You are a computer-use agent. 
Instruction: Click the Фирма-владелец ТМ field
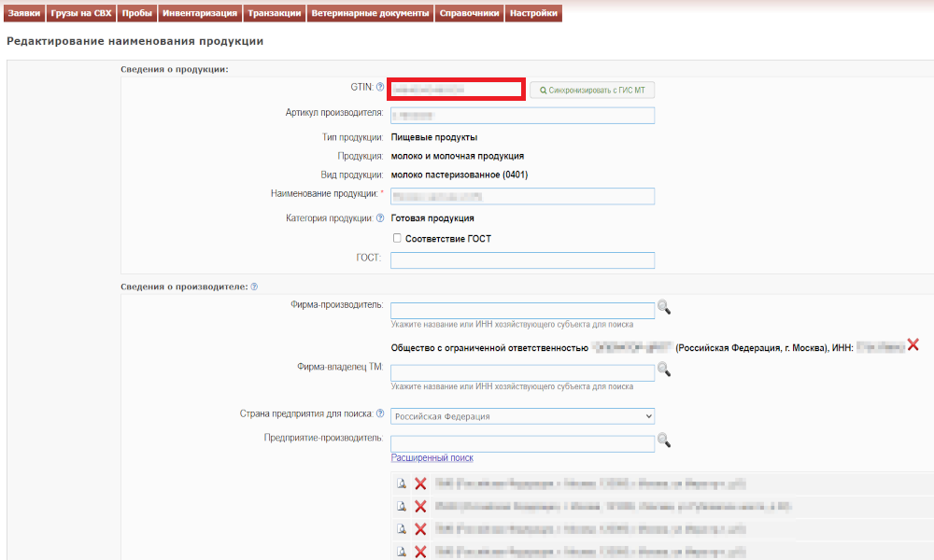click(x=522, y=373)
